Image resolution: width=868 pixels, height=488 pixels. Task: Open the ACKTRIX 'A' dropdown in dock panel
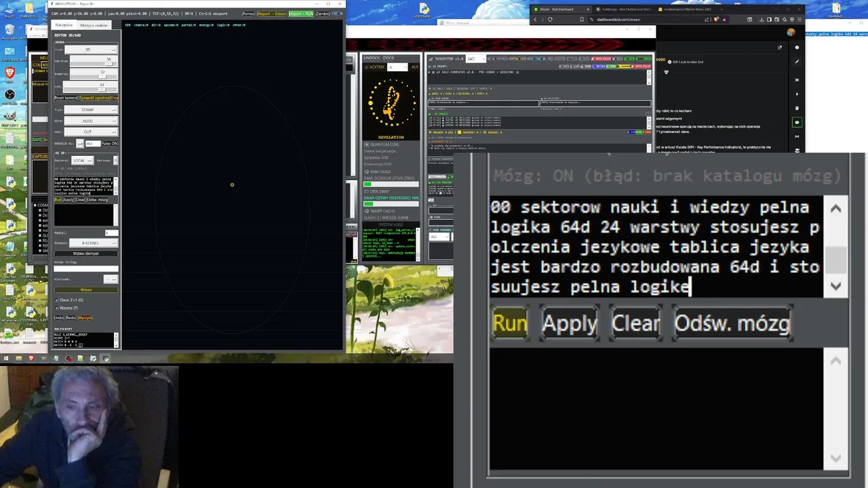tap(397, 67)
